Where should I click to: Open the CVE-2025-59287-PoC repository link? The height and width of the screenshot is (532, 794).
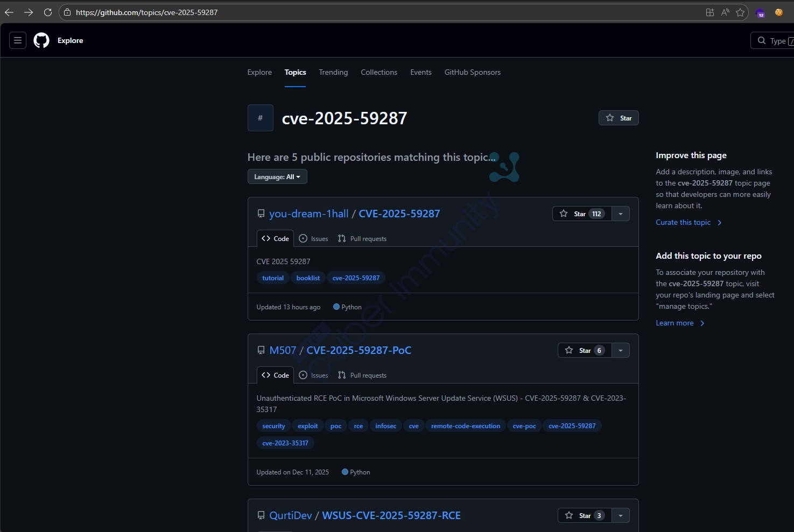point(359,350)
